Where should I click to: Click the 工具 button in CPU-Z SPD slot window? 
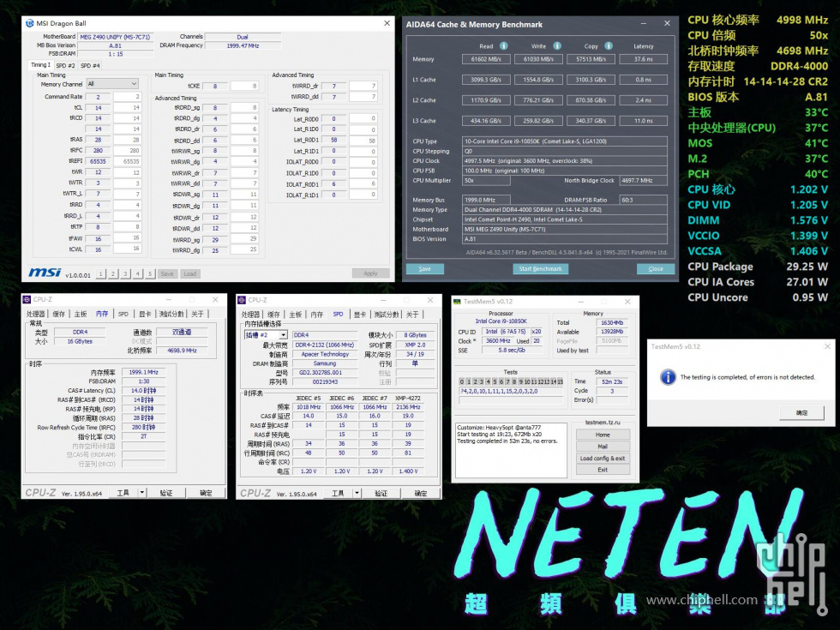pos(338,494)
